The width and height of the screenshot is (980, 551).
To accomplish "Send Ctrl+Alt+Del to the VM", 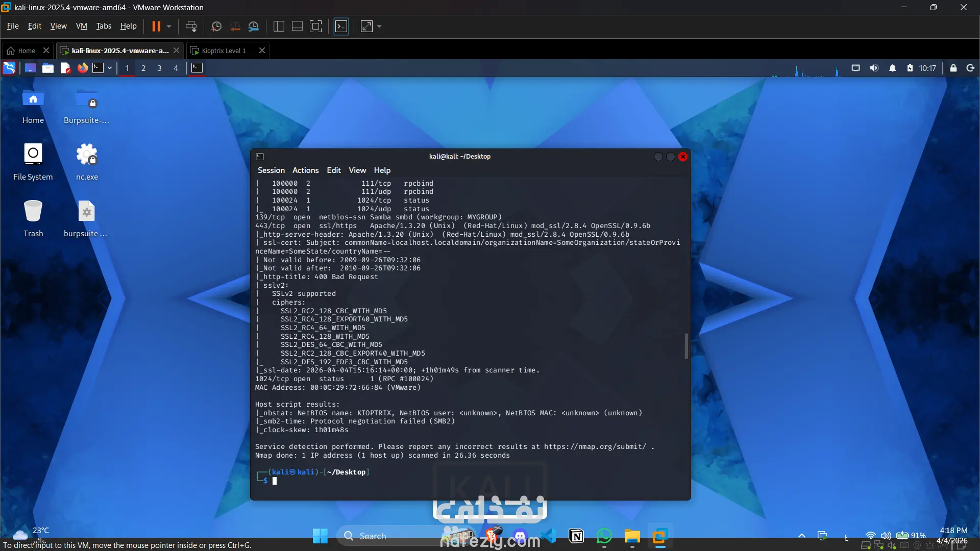I will coord(191,26).
